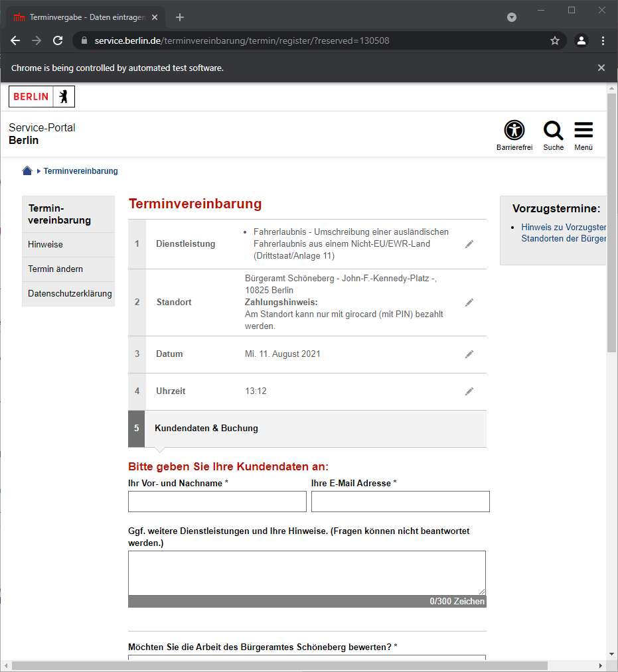Click the vertical scrollbar thumb

611,223
